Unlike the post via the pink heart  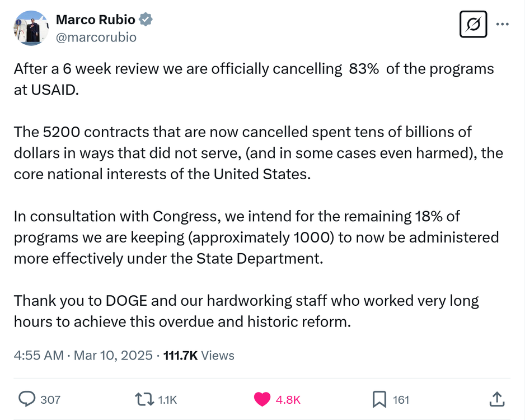tap(262, 399)
